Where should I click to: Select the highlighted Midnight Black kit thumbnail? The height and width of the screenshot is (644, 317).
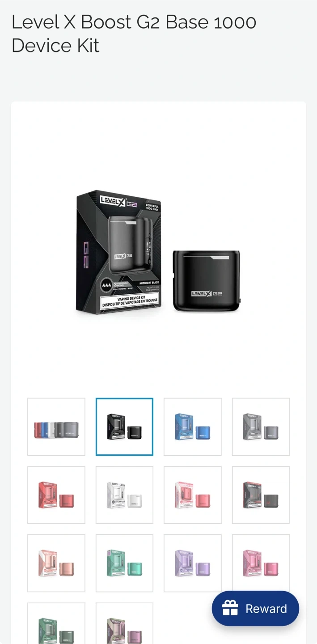point(124,427)
